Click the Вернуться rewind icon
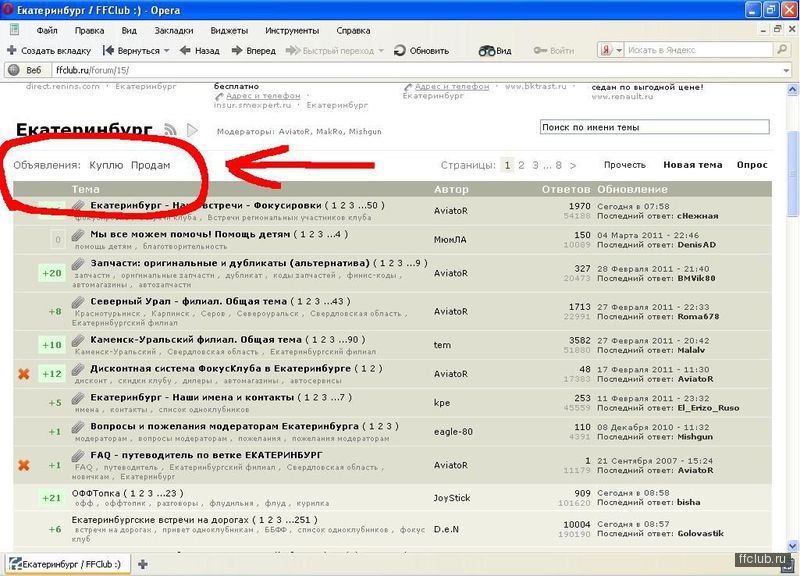Image resolution: width=800 pixels, height=576 pixels. tap(108, 50)
